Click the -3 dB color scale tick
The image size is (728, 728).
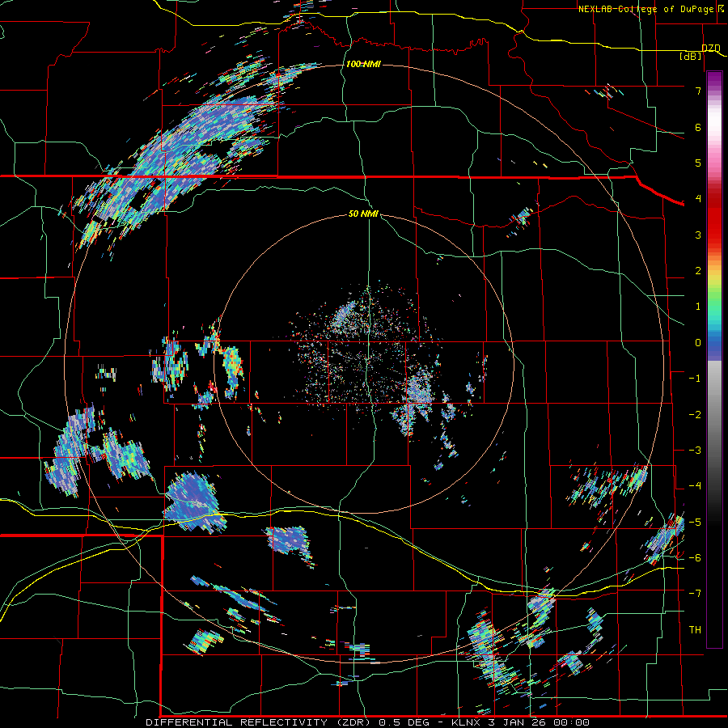point(695,451)
